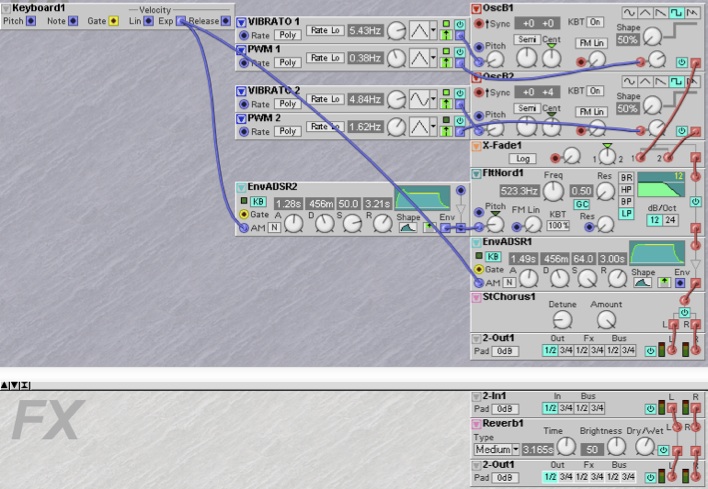Mute the 2-Out1 FX area output
The width and height of the screenshot is (708, 489).
649,477
